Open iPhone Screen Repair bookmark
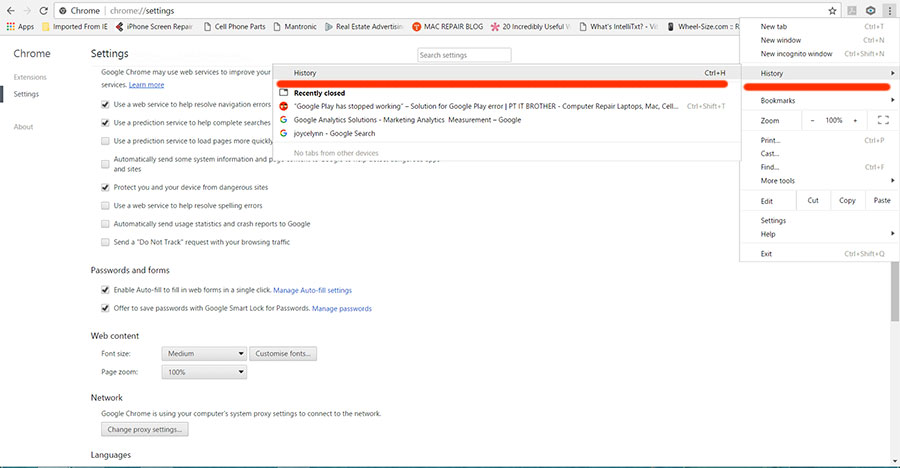Screen dimensions: 900x468 [154, 26]
